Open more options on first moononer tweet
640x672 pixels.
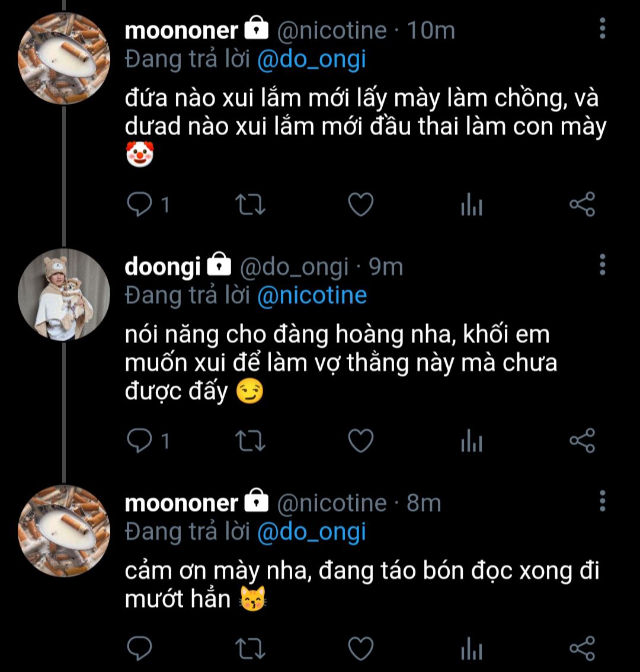click(603, 28)
